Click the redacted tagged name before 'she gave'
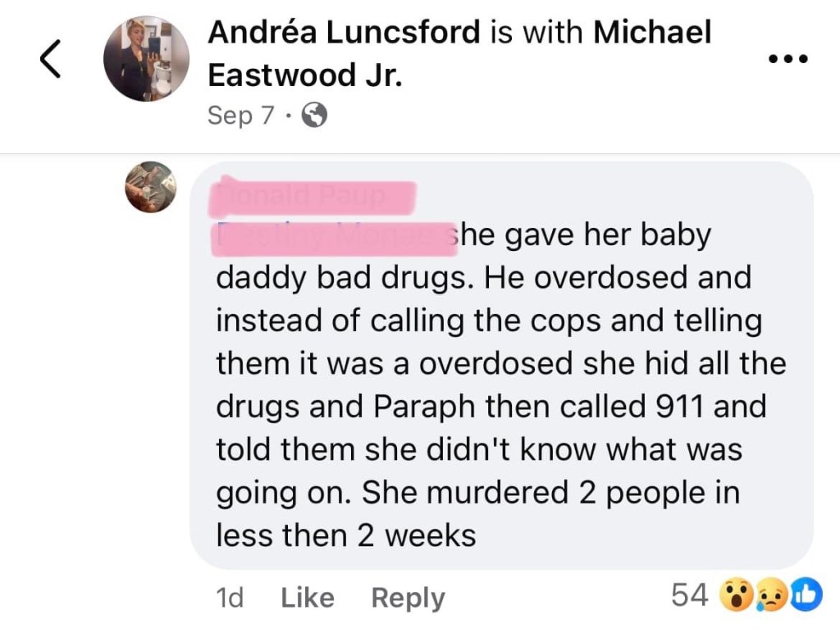 (x=332, y=236)
